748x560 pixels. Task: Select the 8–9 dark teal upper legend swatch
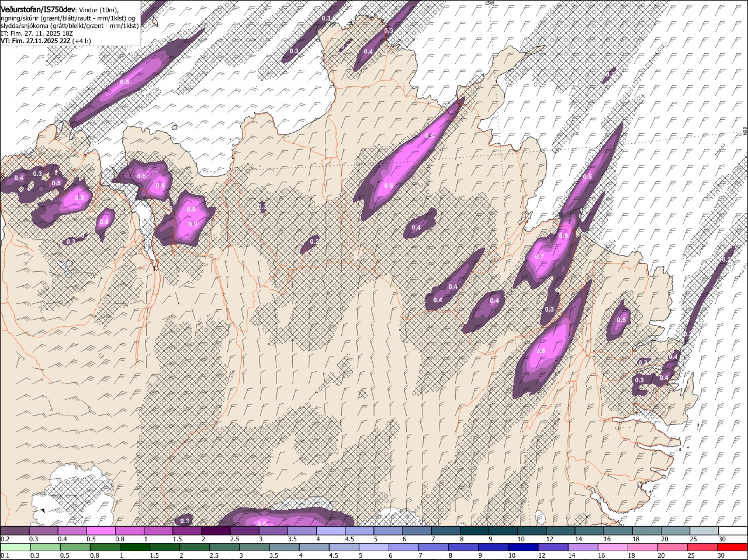(473, 530)
